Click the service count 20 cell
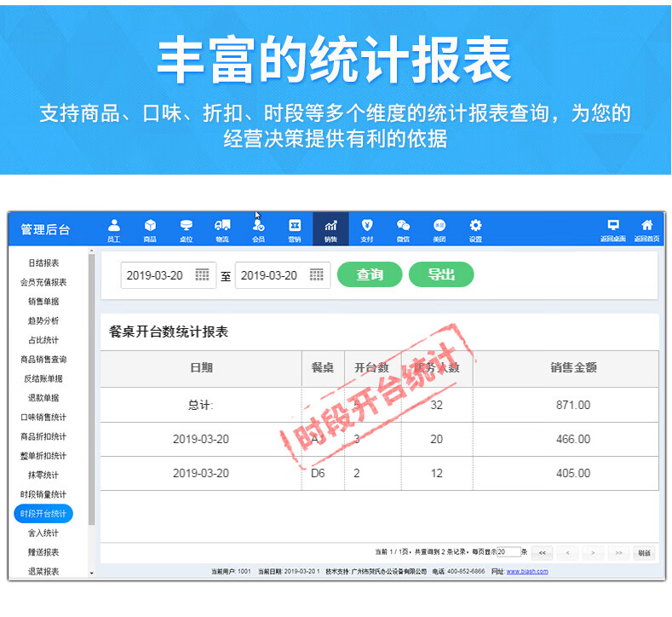Screen dimensions: 672x617 [x=437, y=439]
